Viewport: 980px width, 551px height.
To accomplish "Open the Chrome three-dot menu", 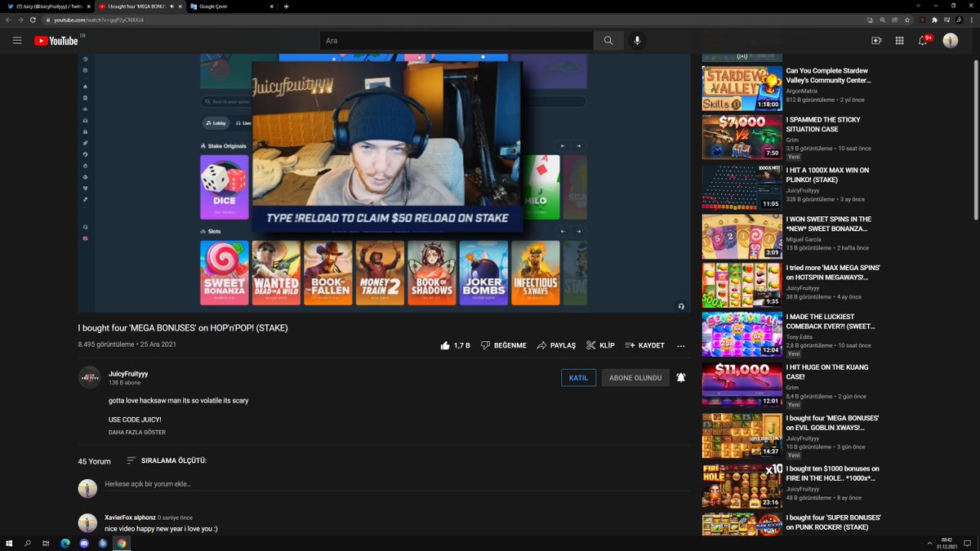I will [972, 19].
